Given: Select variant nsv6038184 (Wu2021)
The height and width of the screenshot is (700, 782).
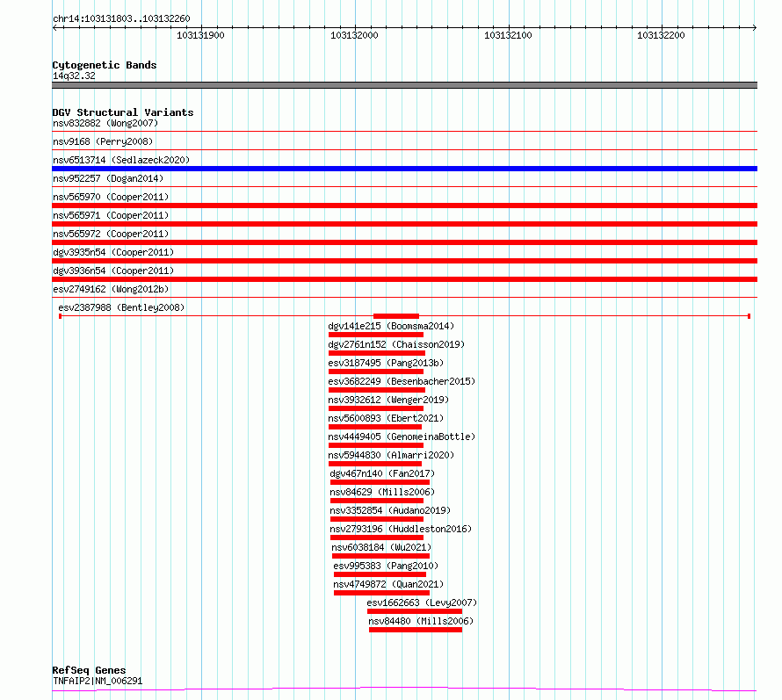Looking at the screenshot, I should tap(381, 547).
